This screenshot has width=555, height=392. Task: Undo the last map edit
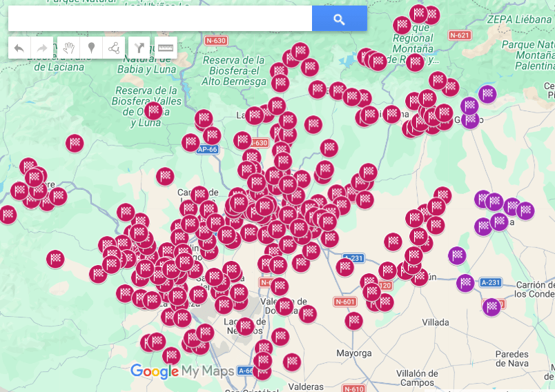click(19, 48)
